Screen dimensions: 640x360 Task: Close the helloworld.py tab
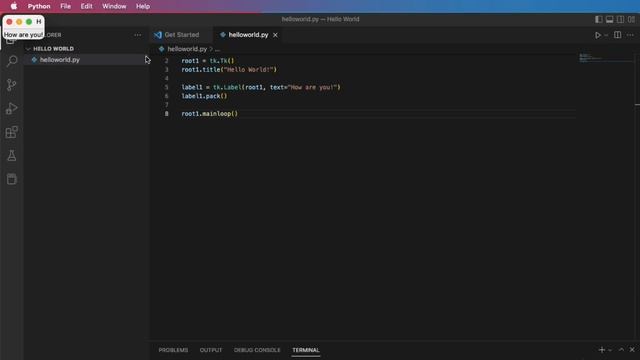(276, 35)
